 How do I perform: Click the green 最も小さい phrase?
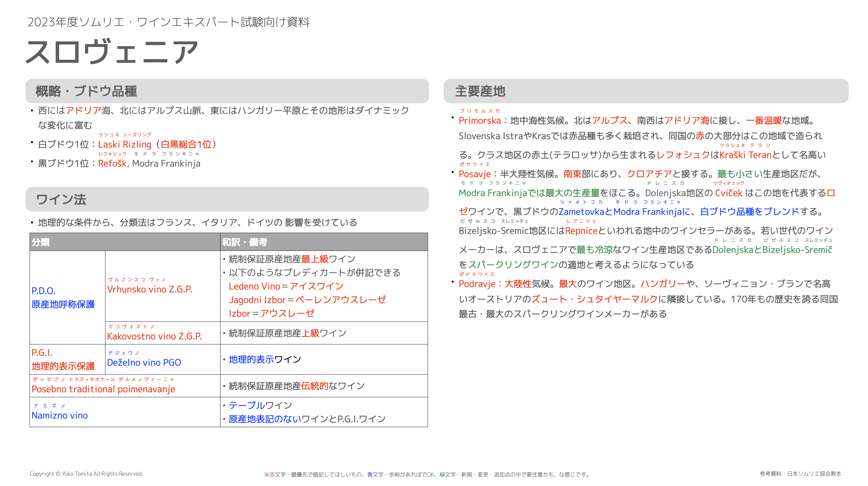tap(740, 174)
